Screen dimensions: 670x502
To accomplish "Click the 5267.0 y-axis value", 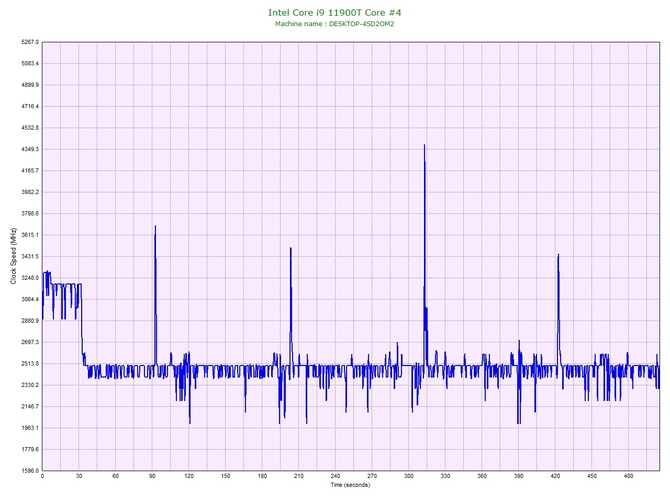I will click(30, 42).
